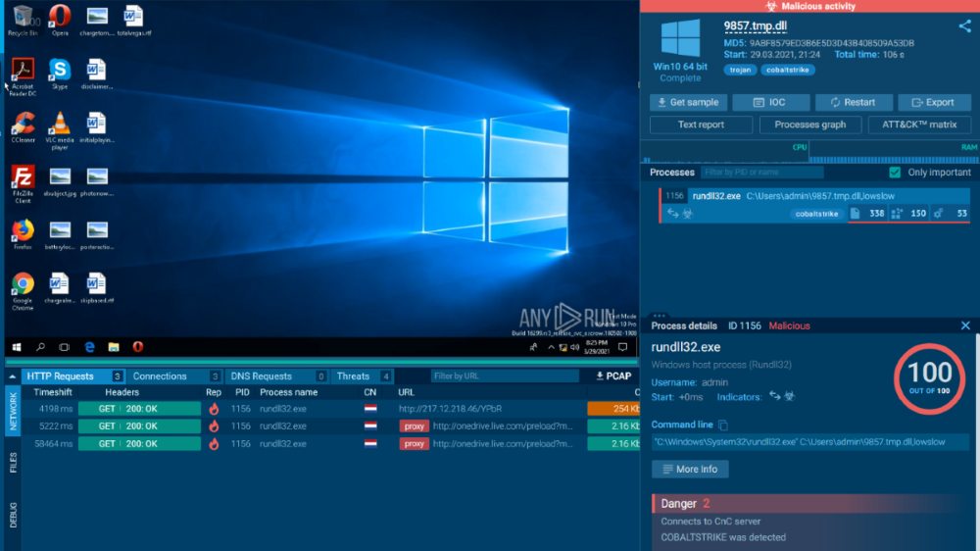This screenshot has width=980, height=551.
Task: Click 'Connects to CnC server' entry
Action: 710,522
